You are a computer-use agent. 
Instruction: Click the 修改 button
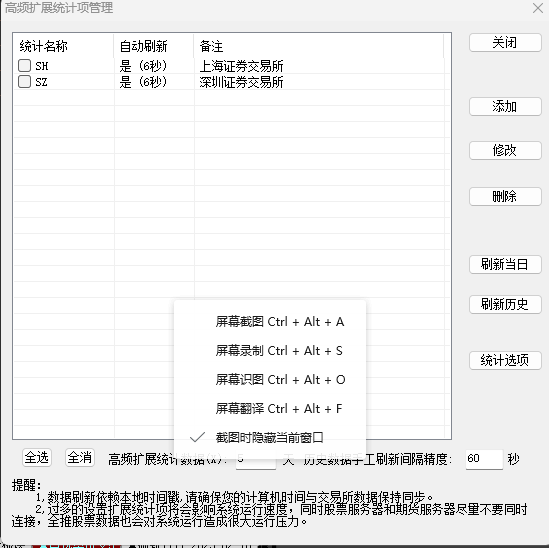pyautogui.click(x=505, y=151)
